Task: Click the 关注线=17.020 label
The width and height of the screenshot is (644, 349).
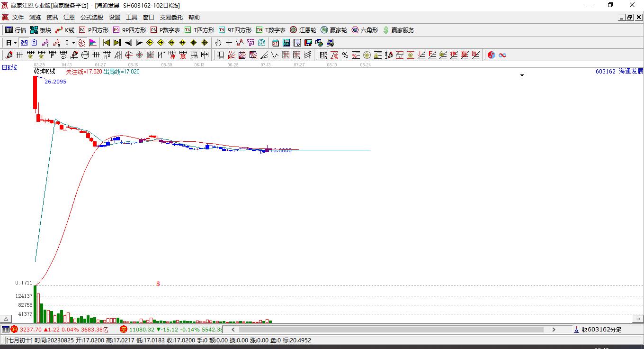Action: [84, 72]
